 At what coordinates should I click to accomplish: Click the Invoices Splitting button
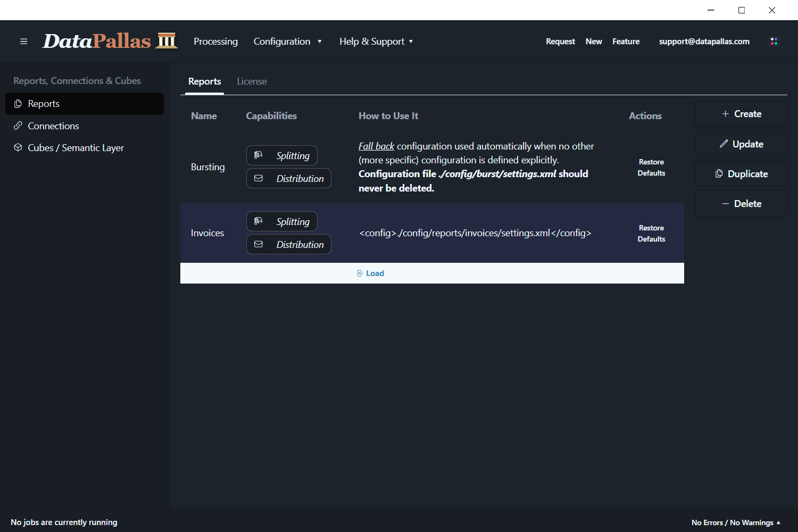pos(282,221)
